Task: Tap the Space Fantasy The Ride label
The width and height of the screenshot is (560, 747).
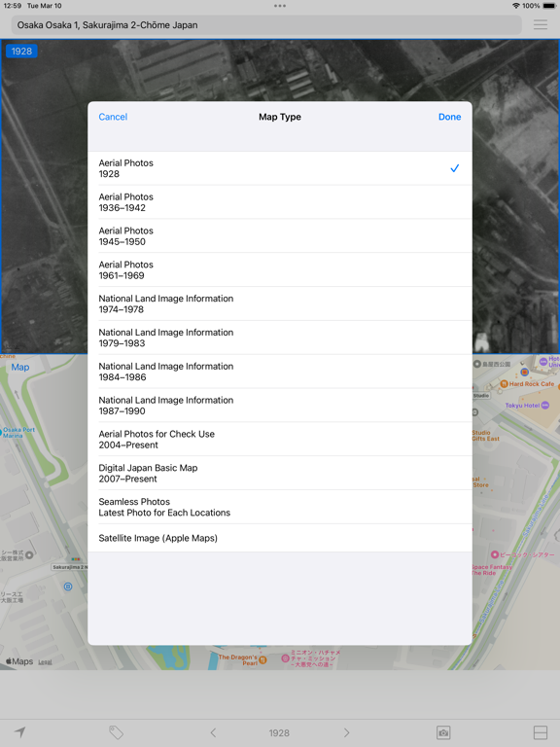Action: click(x=491, y=570)
